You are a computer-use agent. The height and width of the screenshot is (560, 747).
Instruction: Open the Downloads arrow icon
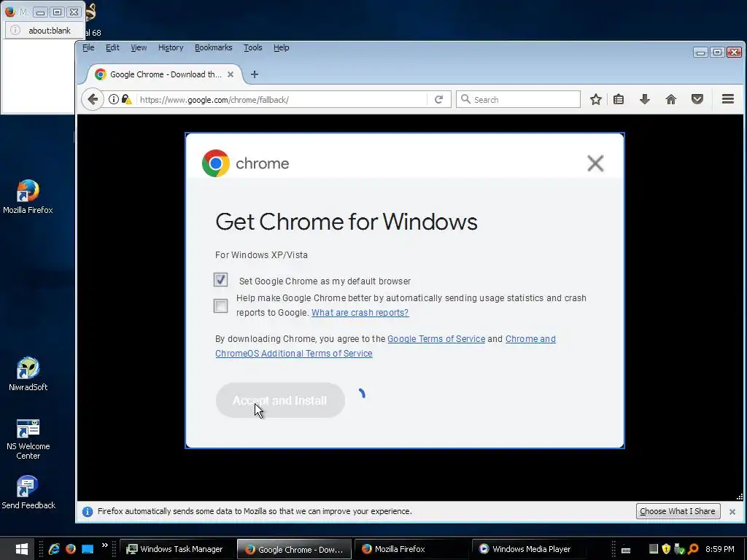coord(645,99)
